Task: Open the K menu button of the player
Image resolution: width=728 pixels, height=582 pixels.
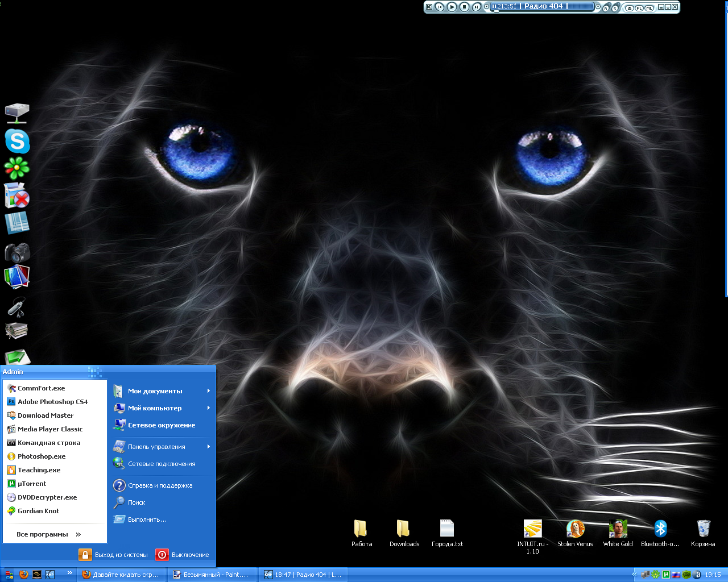Action: (x=429, y=7)
